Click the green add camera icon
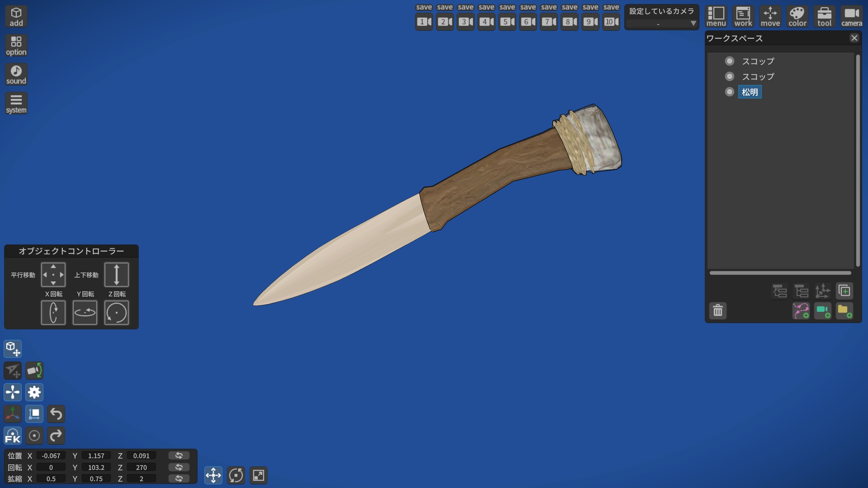Image resolution: width=868 pixels, height=488 pixels. (x=822, y=311)
